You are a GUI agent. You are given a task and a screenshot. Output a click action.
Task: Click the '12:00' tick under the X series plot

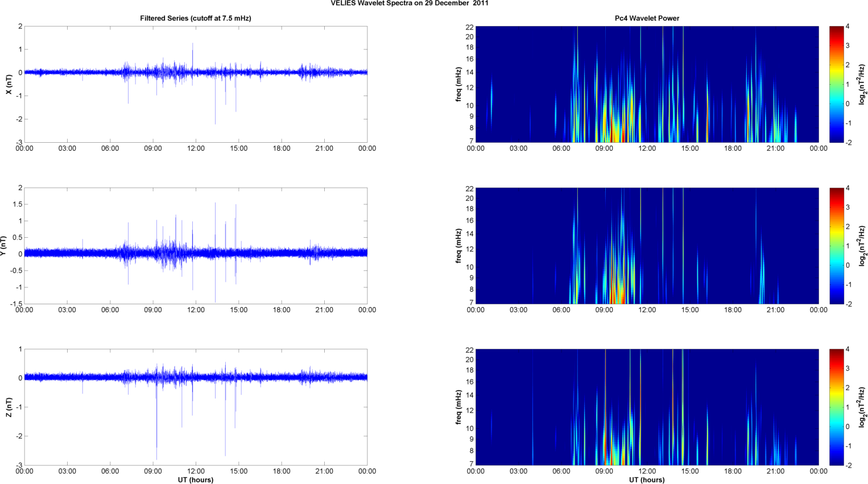click(x=196, y=148)
